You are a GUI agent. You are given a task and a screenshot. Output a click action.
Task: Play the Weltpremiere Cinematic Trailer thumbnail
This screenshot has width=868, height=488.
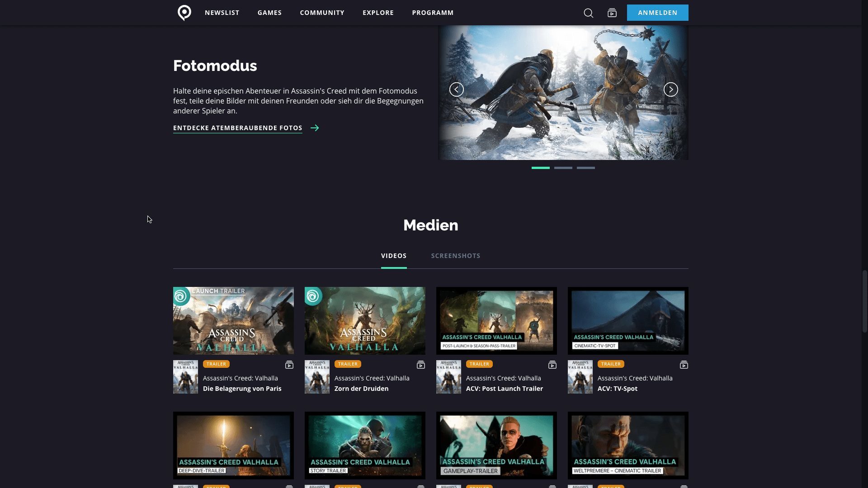[x=628, y=446]
